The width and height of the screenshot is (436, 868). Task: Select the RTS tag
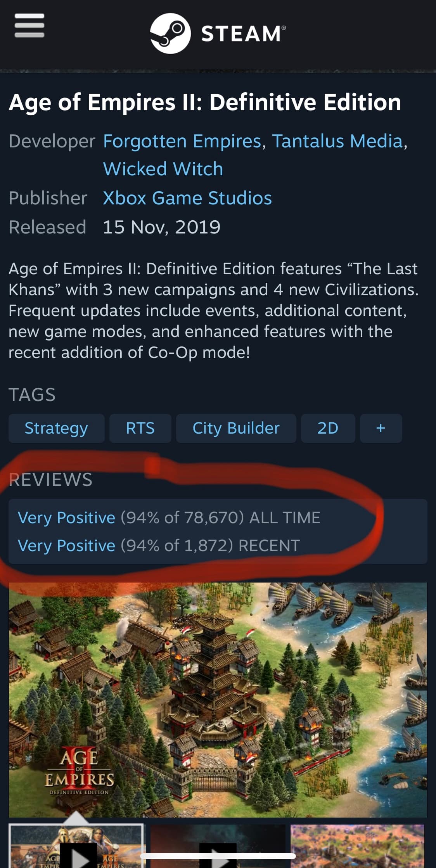tap(140, 429)
